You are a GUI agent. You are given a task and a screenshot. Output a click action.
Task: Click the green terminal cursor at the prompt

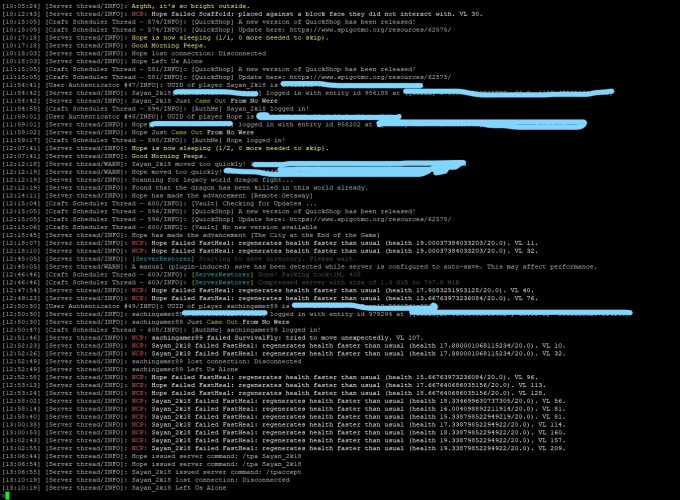click(7, 495)
